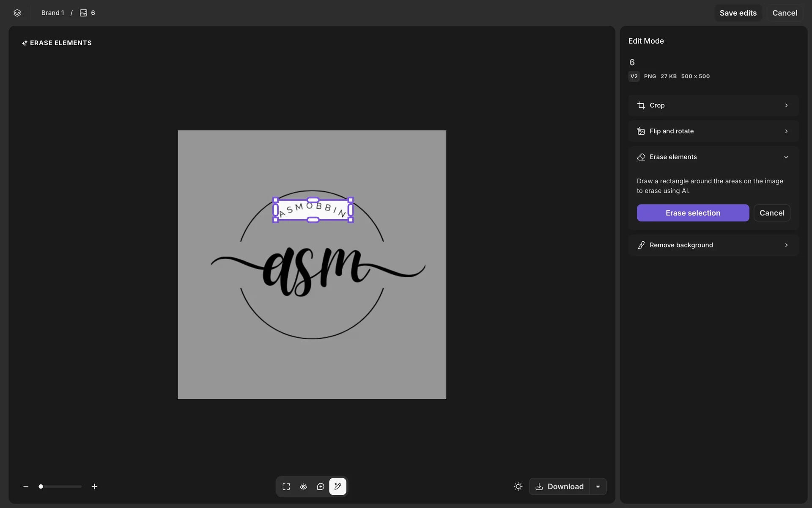Toggle the eye preview icon
This screenshot has width=812, height=508.
[x=303, y=486]
